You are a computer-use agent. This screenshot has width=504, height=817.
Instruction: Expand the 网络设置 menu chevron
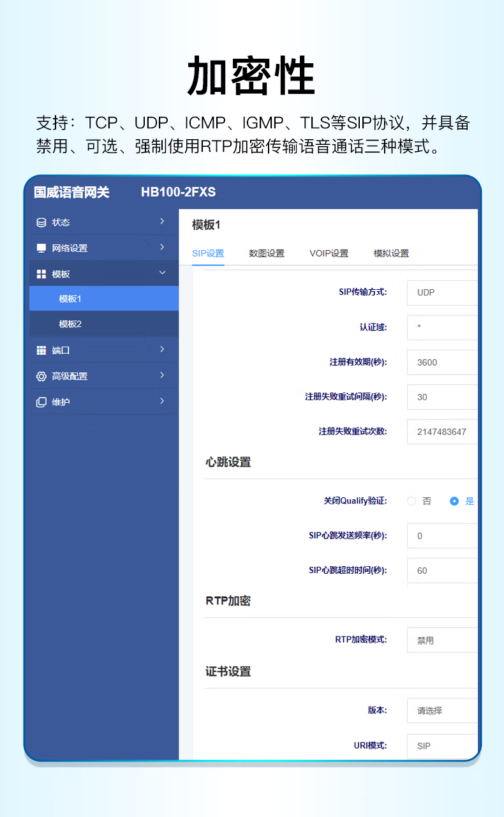[162, 247]
